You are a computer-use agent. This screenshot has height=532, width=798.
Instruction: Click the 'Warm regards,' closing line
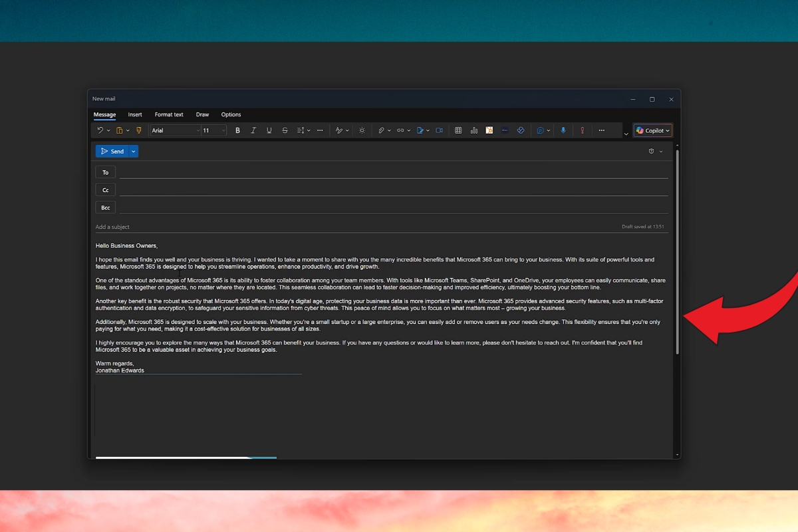[x=114, y=363]
